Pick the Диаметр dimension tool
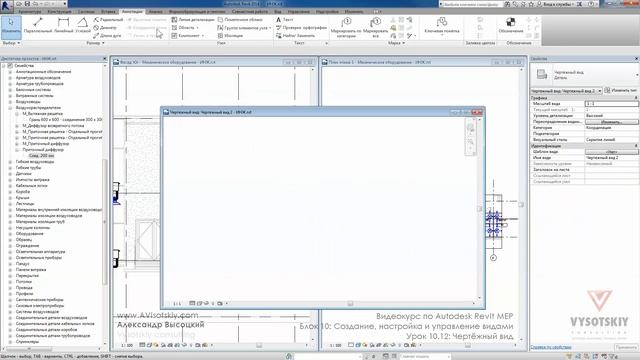 click(105, 28)
